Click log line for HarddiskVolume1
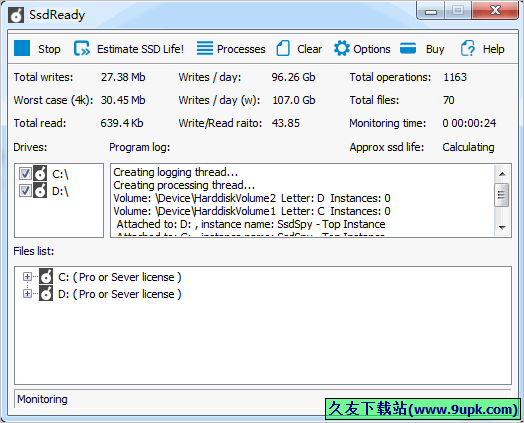The width and height of the screenshot is (524, 423). pos(252,211)
